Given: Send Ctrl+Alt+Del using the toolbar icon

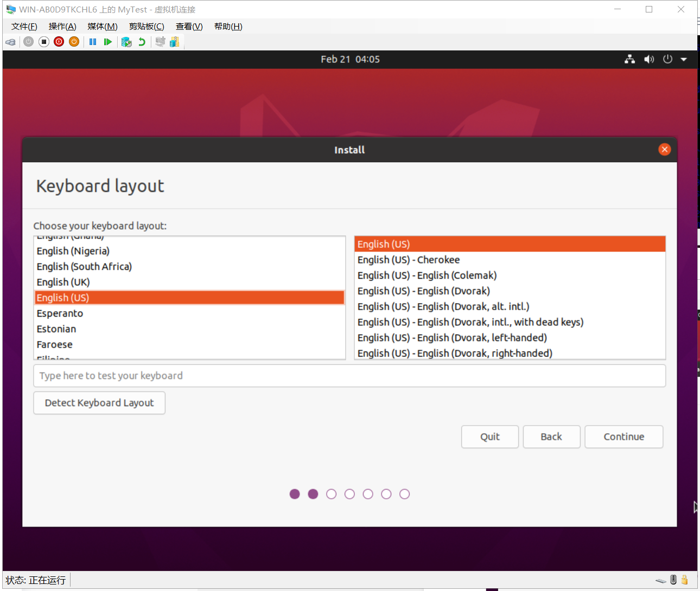Looking at the screenshot, I should click(x=10, y=42).
